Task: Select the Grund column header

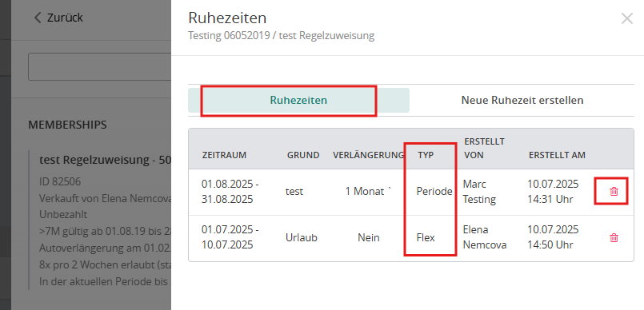Action: click(x=303, y=155)
